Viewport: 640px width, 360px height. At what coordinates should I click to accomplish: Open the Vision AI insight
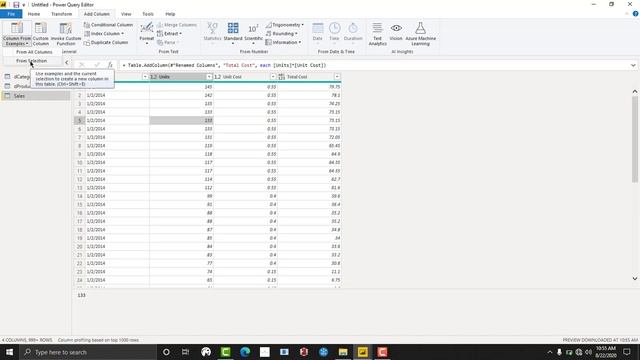[396, 31]
